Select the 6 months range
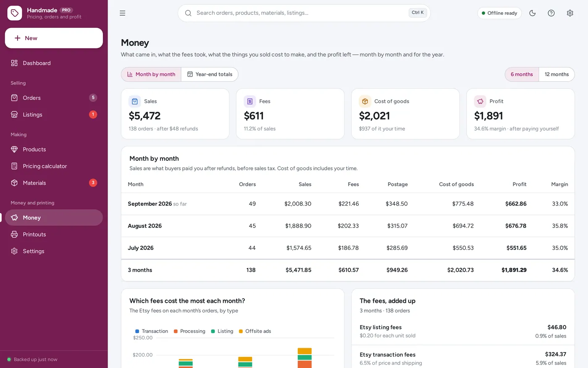Screen dimensions: 588x368 coord(522,74)
